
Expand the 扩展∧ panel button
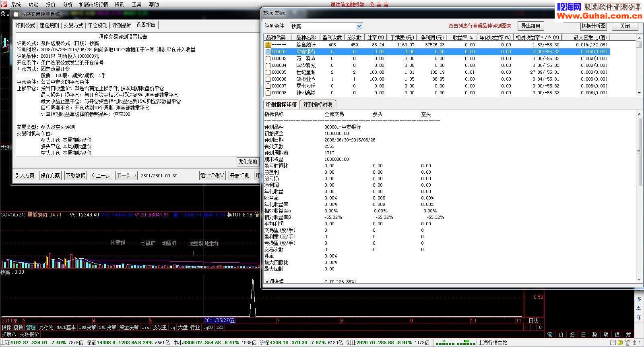click(8, 334)
